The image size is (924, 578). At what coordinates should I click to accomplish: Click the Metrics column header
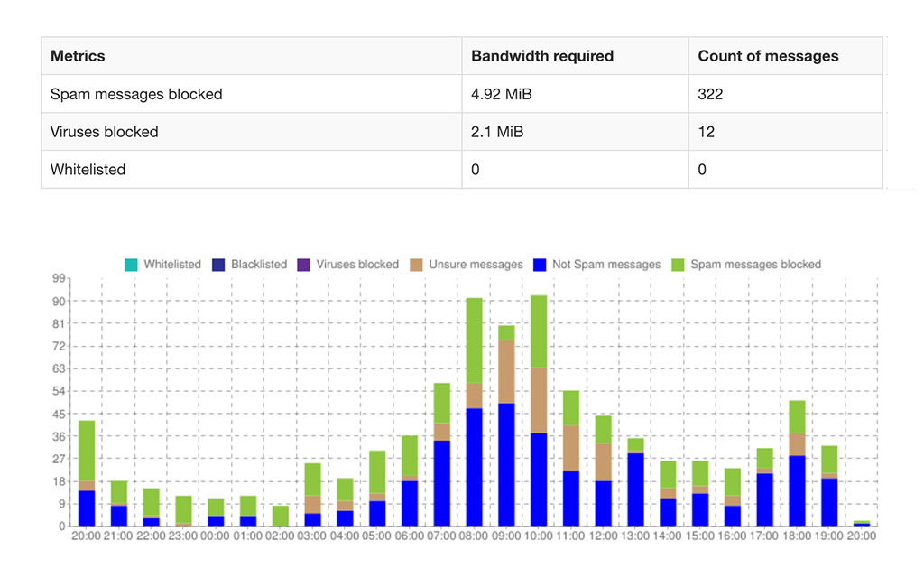click(78, 56)
